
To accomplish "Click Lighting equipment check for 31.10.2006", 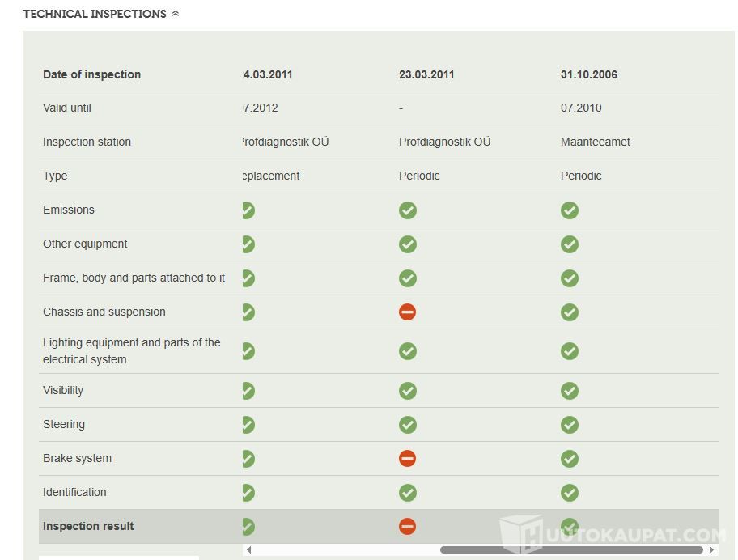I will (x=570, y=351).
